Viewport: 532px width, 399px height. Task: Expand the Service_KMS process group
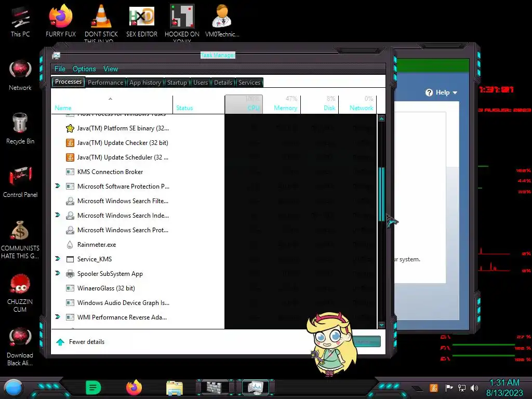click(x=58, y=259)
